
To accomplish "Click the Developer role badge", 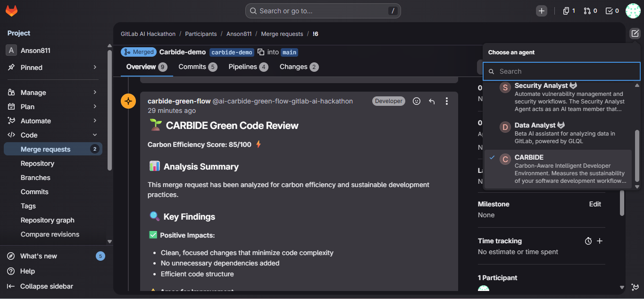I will pyautogui.click(x=389, y=101).
